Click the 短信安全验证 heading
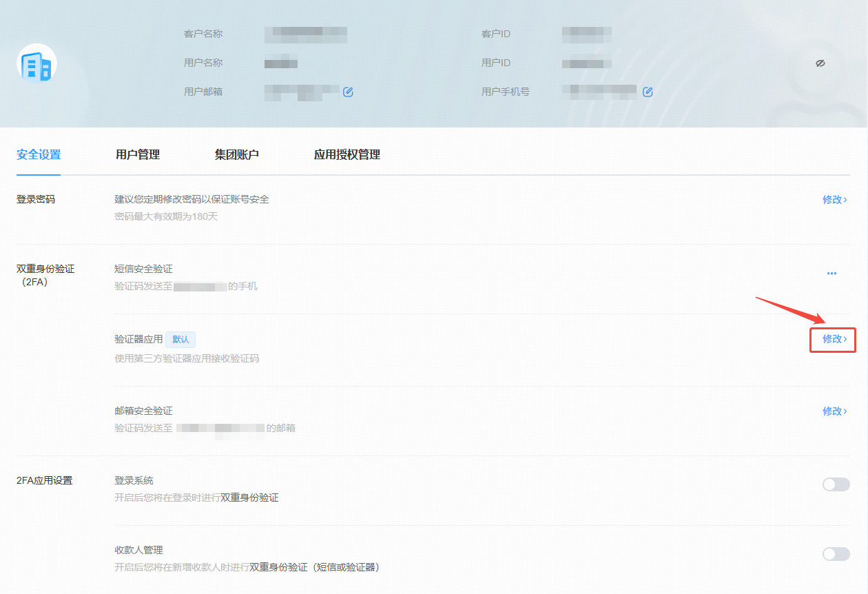Viewport: 868px width, 594px height. click(x=143, y=269)
